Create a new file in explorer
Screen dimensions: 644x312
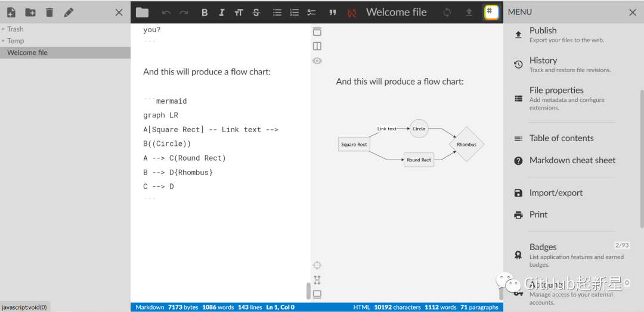tap(11, 13)
